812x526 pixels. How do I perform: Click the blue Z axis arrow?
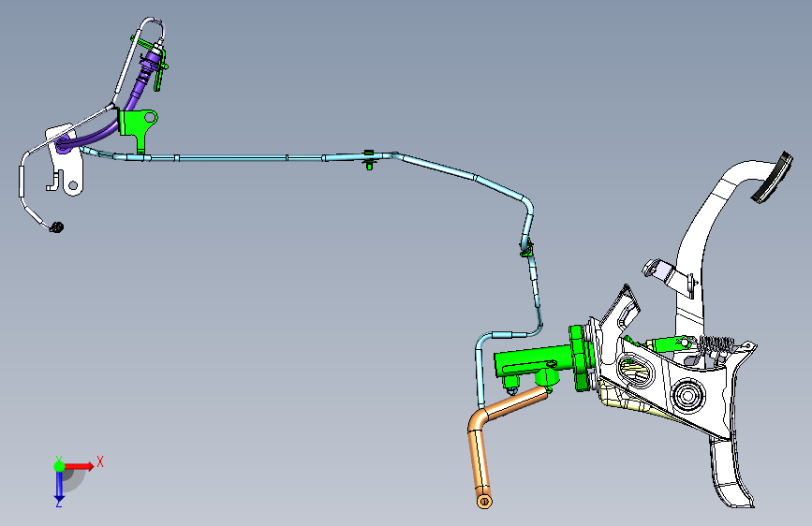coord(59,486)
